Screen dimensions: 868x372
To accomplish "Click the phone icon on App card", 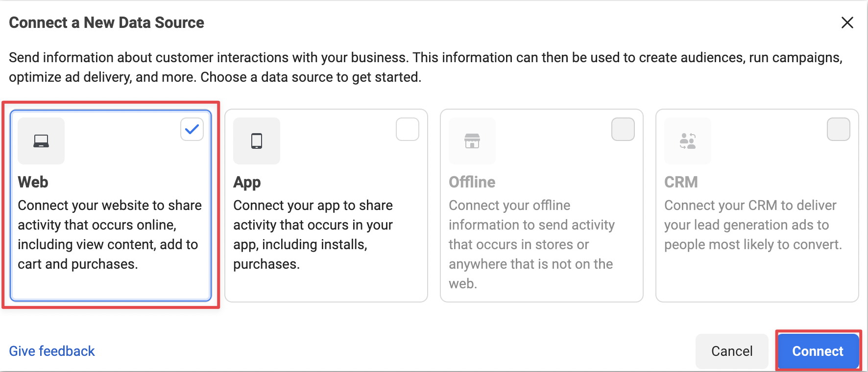I will tap(257, 141).
